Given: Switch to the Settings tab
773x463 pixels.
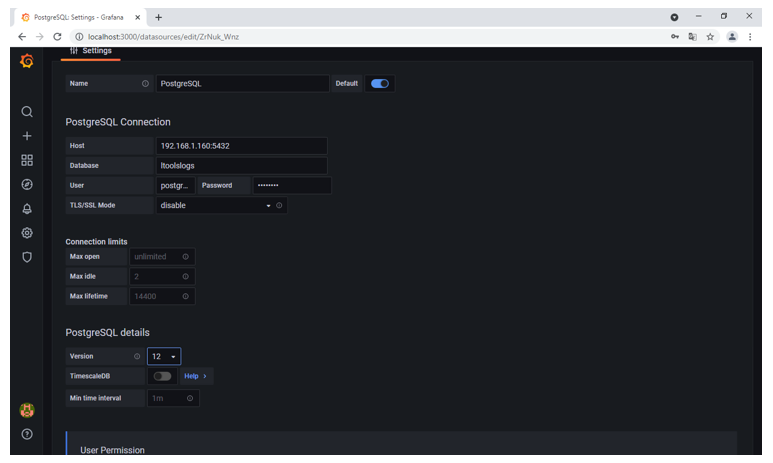Looking at the screenshot, I should coord(91,51).
